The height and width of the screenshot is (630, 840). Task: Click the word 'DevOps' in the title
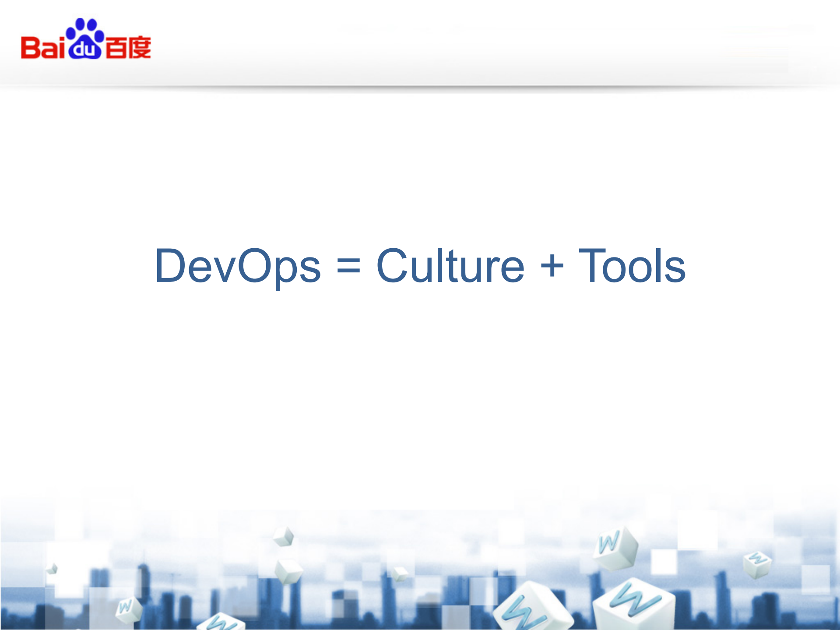coord(239,266)
